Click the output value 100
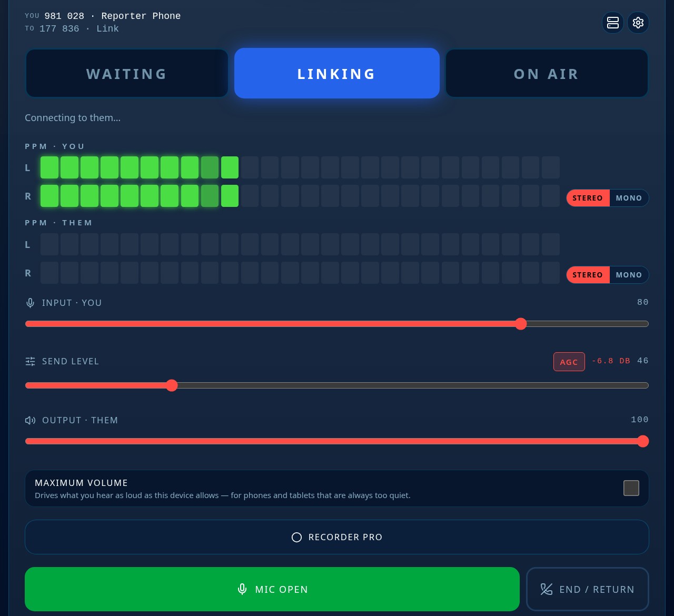The image size is (674, 616). tap(640, 420)
